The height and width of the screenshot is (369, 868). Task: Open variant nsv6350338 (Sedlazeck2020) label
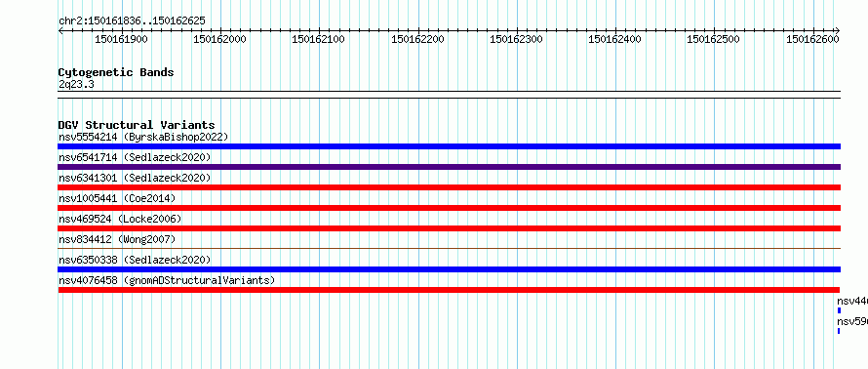(135, 260)
